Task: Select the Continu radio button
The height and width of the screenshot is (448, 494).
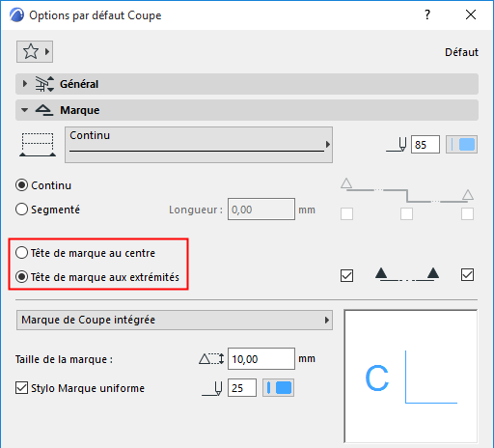Action: point(21,185)
